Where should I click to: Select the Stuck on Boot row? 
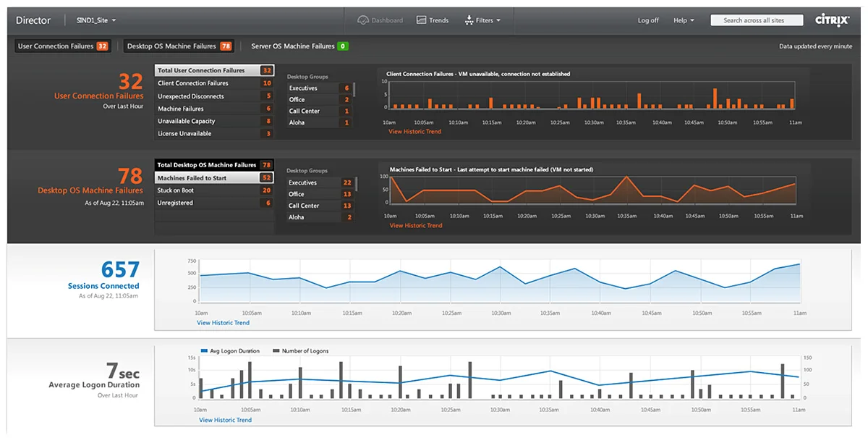coord(214,190)
